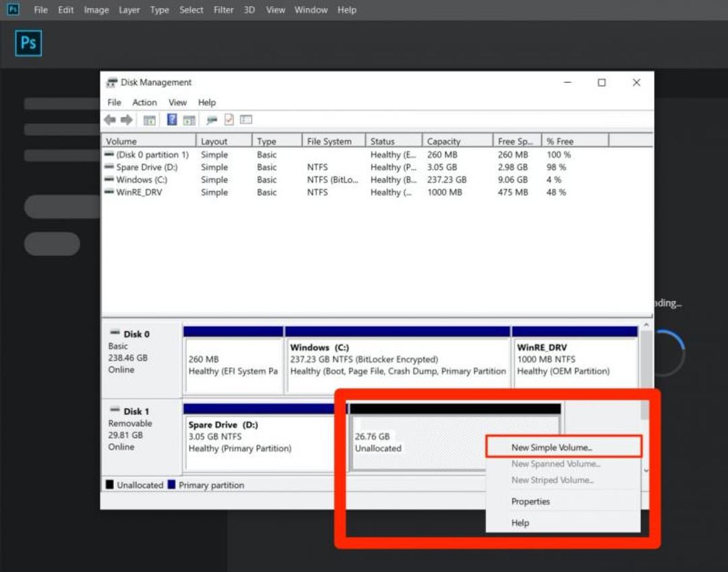Sort by the Status column header
The width and height of the screenshot is (728, 572).
tap(394, 141)
